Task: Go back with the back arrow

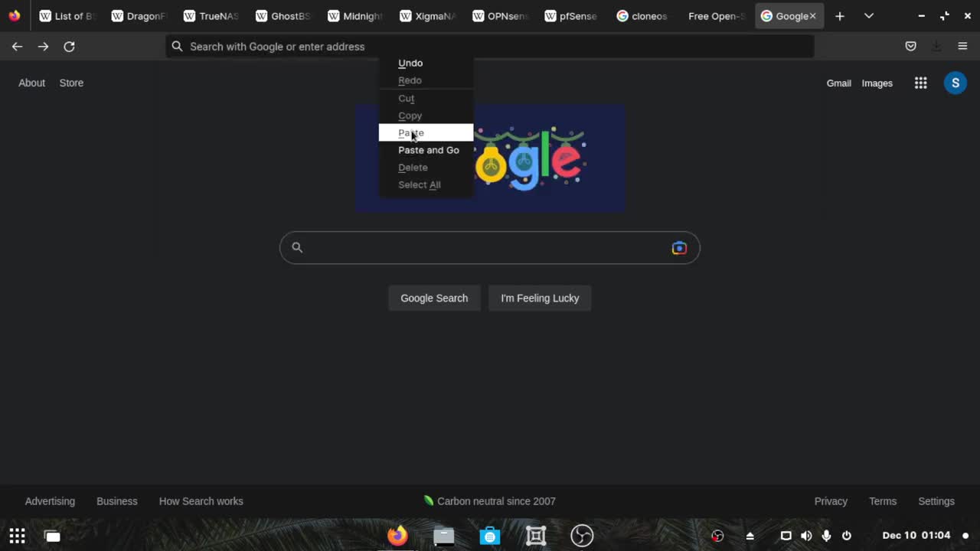Action: [x=17, y=47]
